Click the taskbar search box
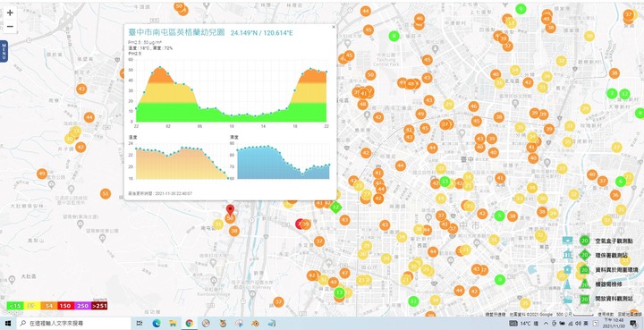 [73, 324]
